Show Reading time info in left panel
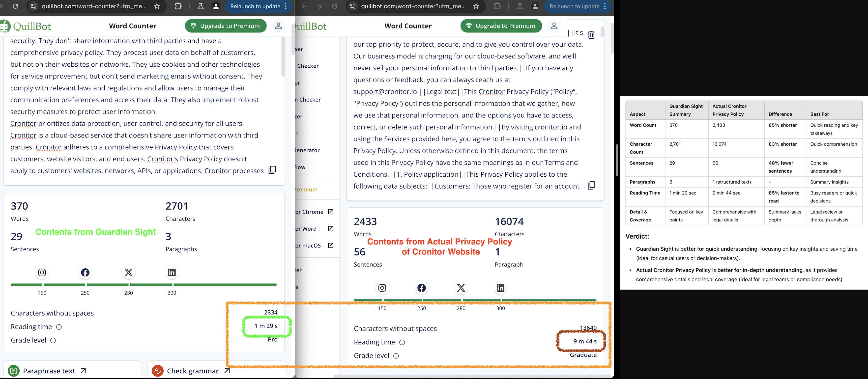The image size is (868, 379). (59, 327)
